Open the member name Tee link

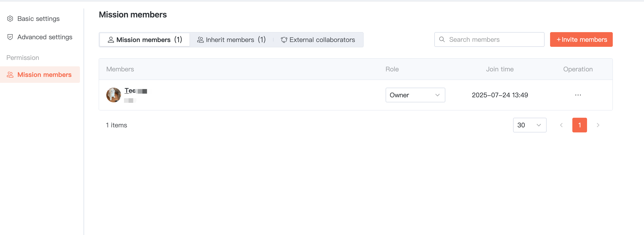click(130, 90)
